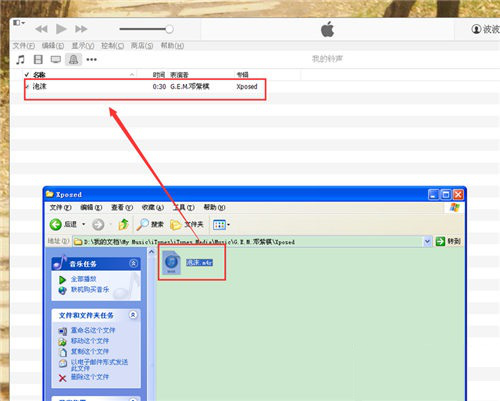Screen dimensions: 500x401
Task: Click 全部播放 link
Action: pos(83,279)
